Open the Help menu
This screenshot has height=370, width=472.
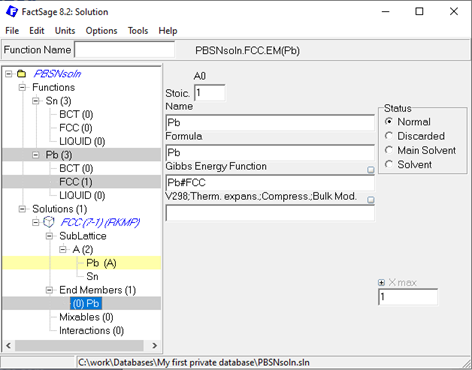pos(168,31)
